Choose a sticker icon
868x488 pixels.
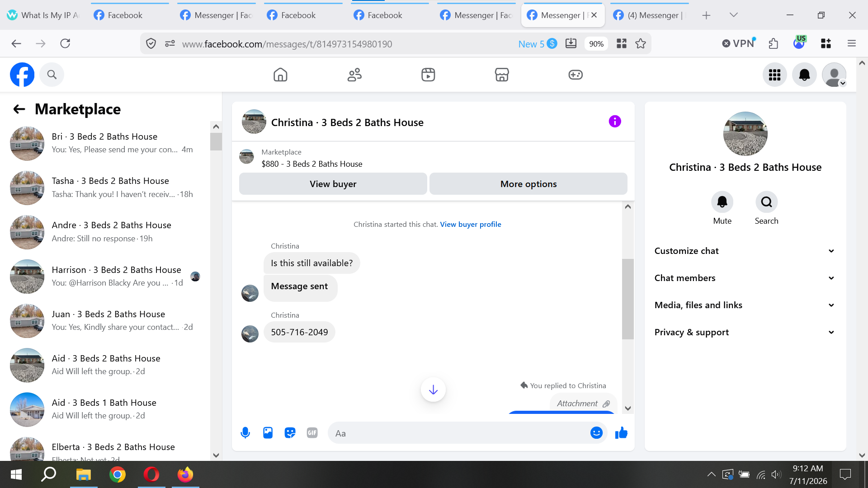(290, 433)
